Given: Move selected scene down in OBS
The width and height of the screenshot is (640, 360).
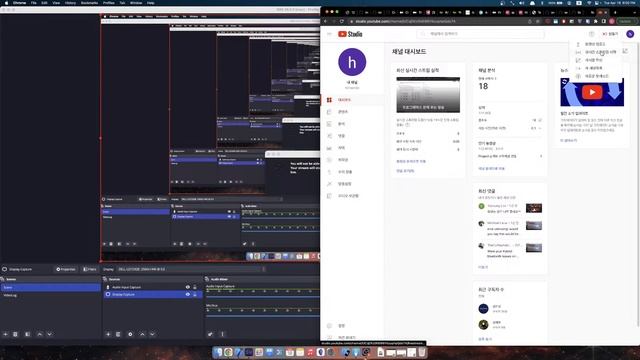Looking at the screenshot, I should (x=49, y=334).
